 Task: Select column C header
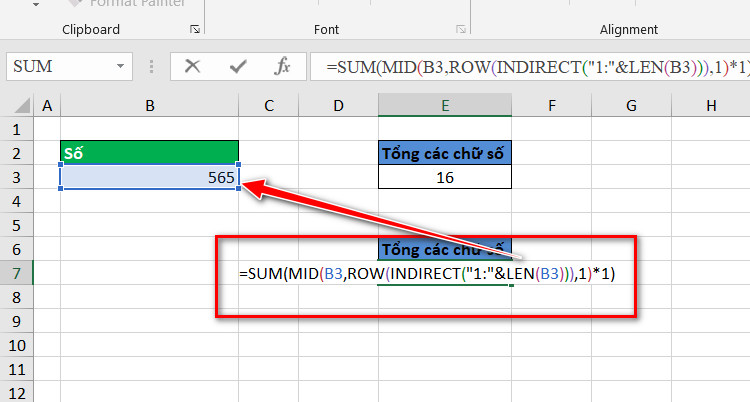pos(269,106)
